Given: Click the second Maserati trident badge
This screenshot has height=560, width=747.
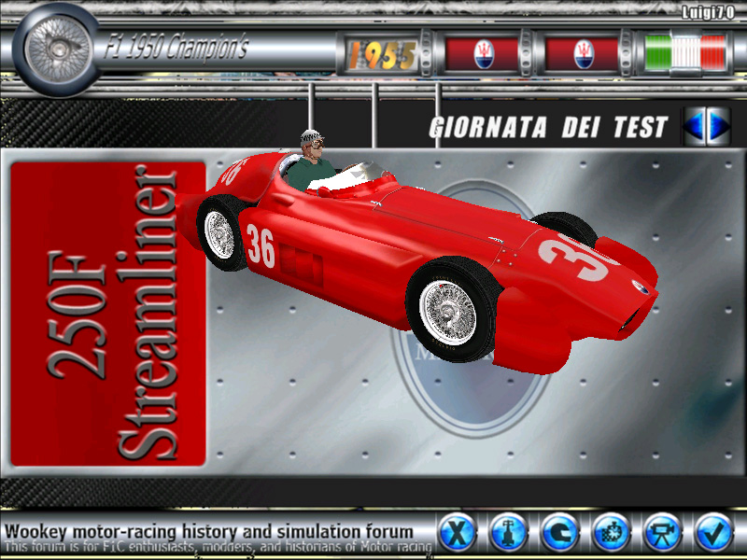Looking at the screenshot, I should (x=583, y=54).
